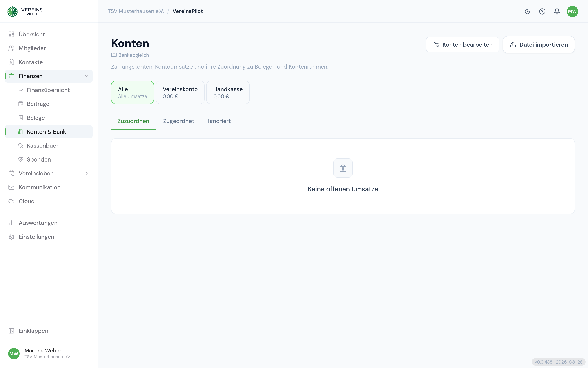The height and width of the screenshot is (368, 588).
Task: Switch to the Zugeordnet tab
Action: click(179, 121)
